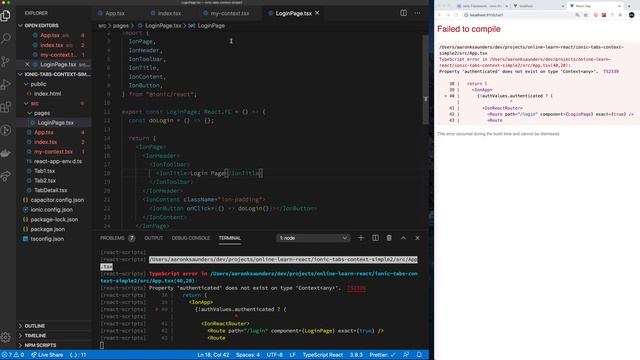This screenshot has width=640, height=360.
Task: Change indentation via Spaces: 4
Action: click(248, 355)
